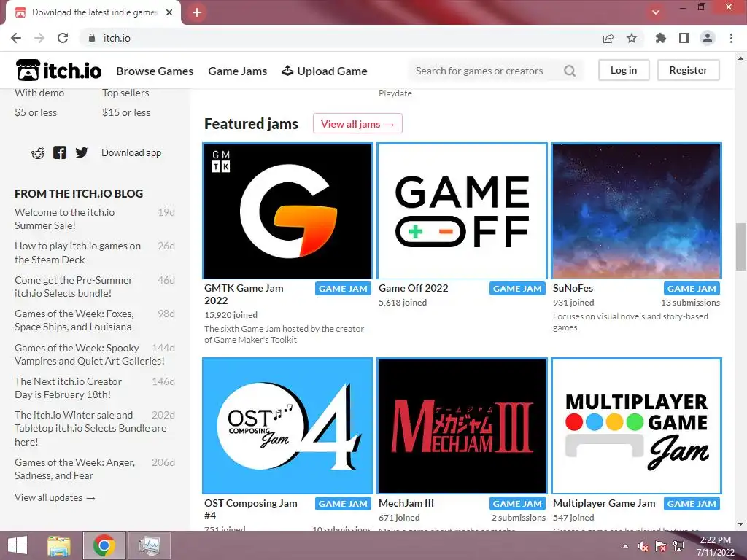Click the search magnifier icon

pos(569,71)
